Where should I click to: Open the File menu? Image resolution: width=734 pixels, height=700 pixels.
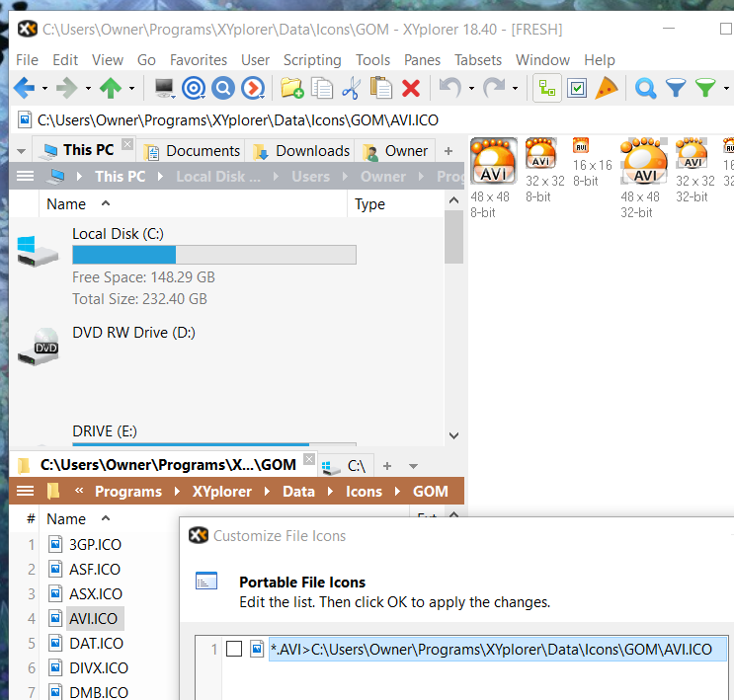pyautogui.click(x=27, y=60)
